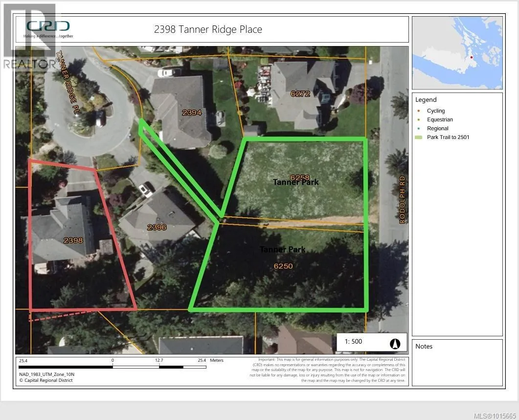Viewport: 519px width, 420px height.
Task: Click the 2394 house label
Action: tap(191, 113)
